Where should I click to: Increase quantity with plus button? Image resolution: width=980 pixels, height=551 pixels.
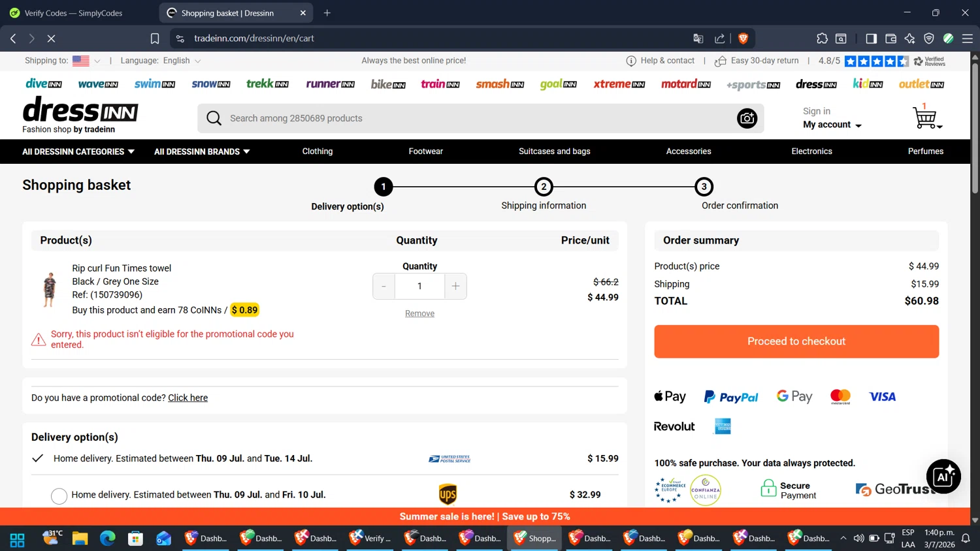click(x=455, y=286)
